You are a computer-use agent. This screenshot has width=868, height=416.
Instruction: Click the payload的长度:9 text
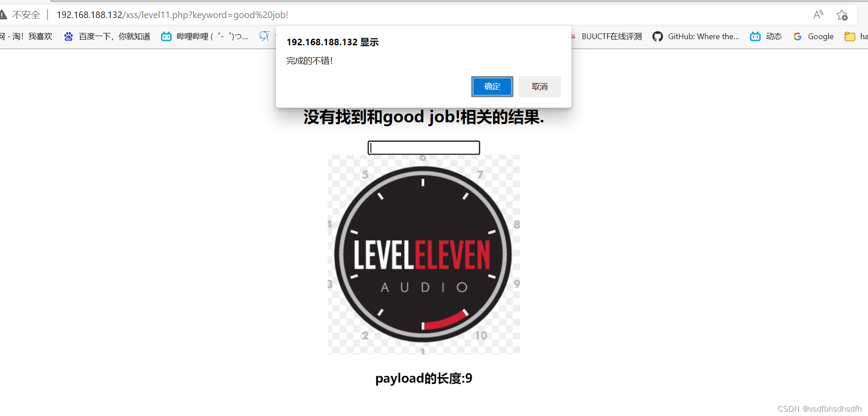coord(424,378)
